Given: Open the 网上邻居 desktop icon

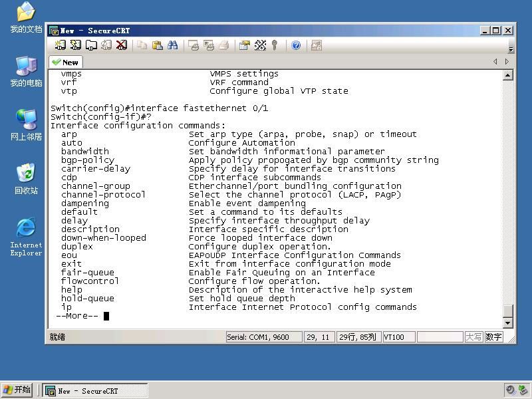Looking at the screenshot, I should [x=26, y=125].
